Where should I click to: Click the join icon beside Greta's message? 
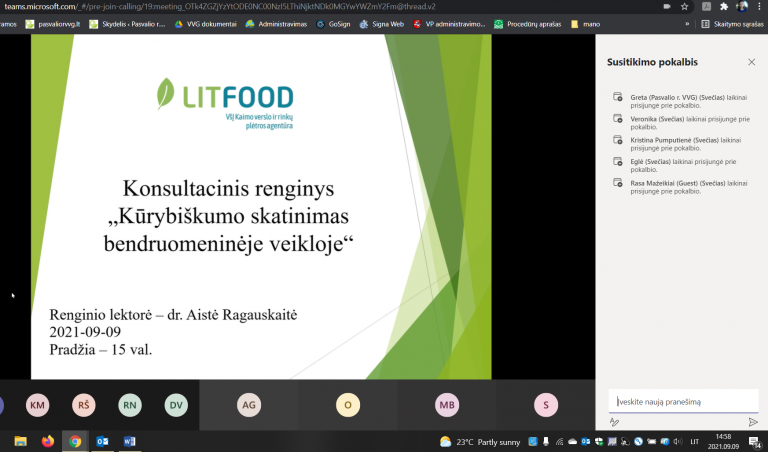[618, 97]
